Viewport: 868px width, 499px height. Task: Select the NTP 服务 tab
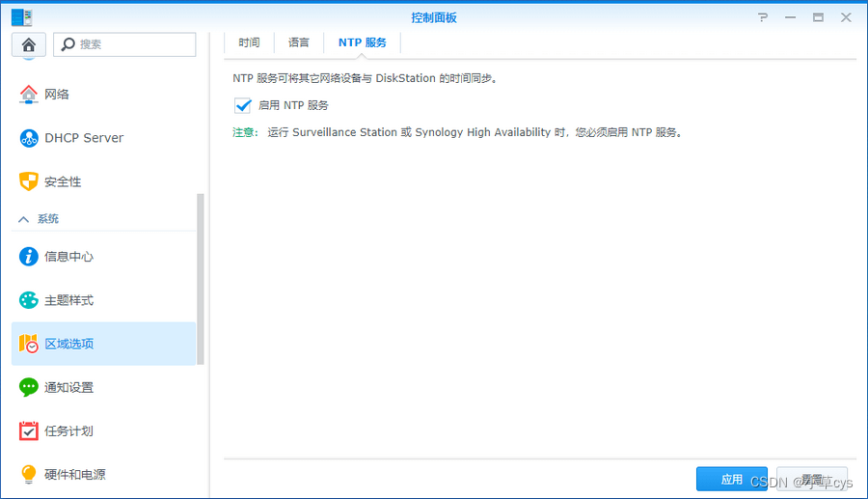[362, 42]
